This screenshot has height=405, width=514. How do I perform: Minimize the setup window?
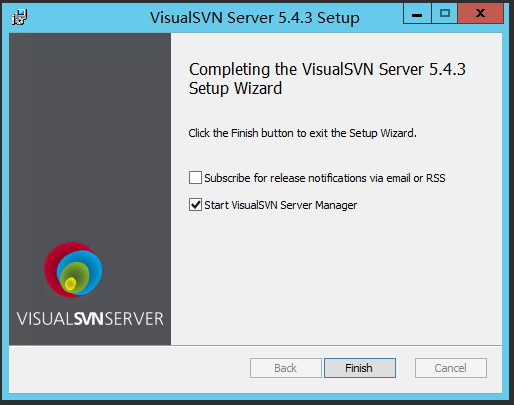[x=417, y=14]
